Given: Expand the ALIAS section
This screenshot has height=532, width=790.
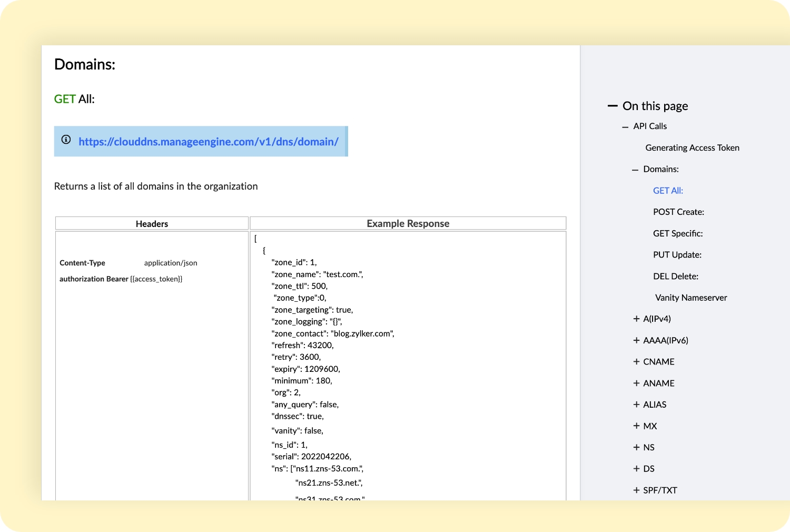Looking at the screenshot, I should pos(636,405).
